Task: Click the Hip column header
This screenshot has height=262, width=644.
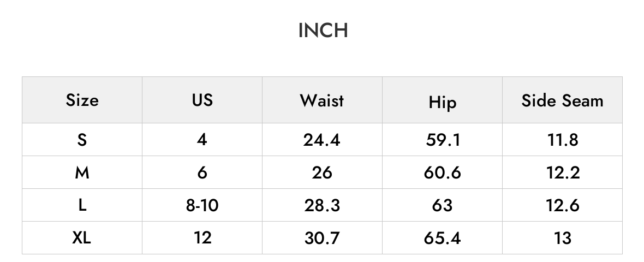Action: click(x=442, y=102)
